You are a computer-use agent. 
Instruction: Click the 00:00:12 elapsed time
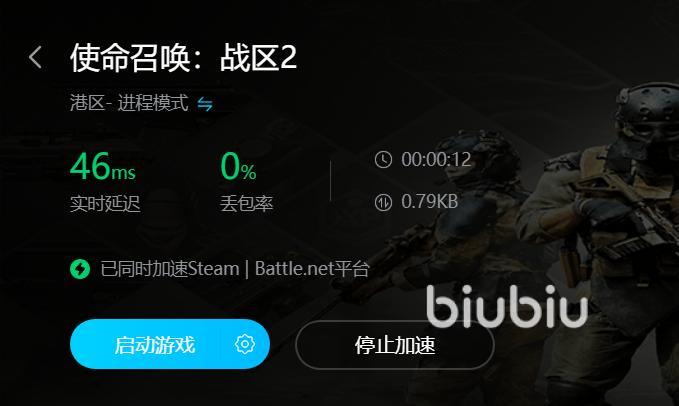point(436,160)
